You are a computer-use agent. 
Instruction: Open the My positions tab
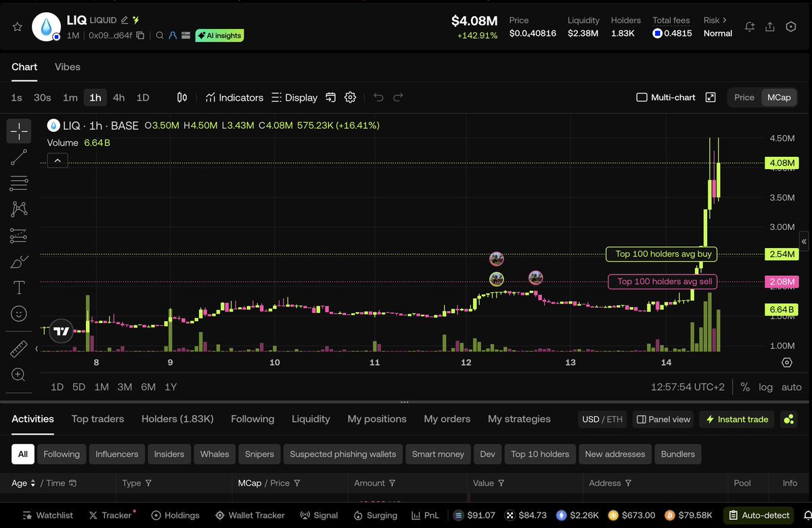click(377, 419)
